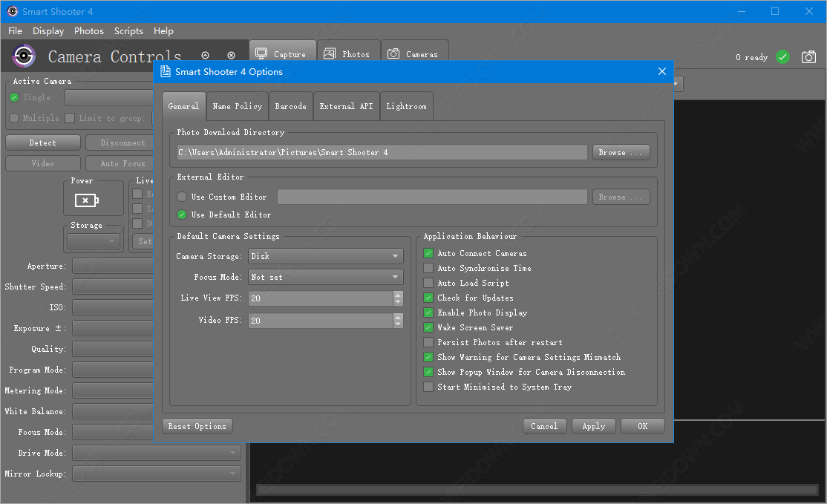Click the Smart Shooter logo beside Camera Controls

[x=24, y=56]
